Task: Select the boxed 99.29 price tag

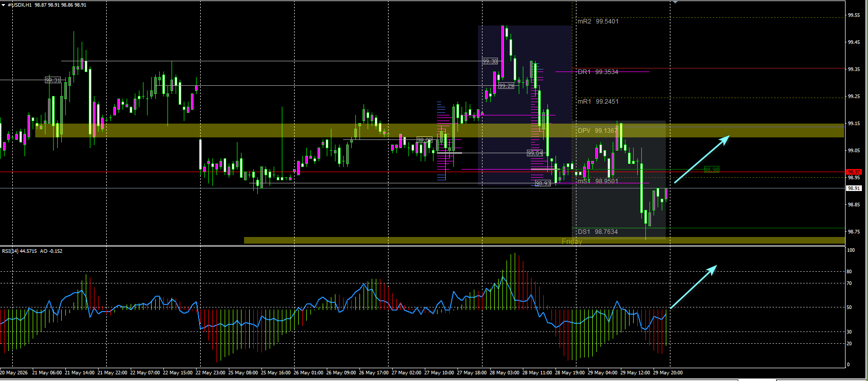Action: [507, 86]
